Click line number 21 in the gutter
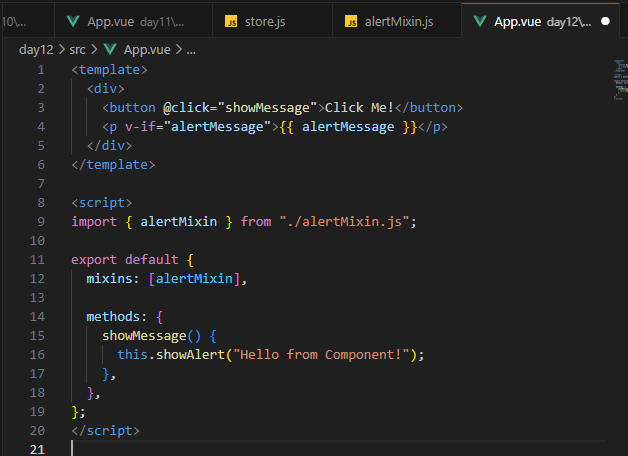The height and width of the screenshot is (456, 628). (x=37, y=449)
